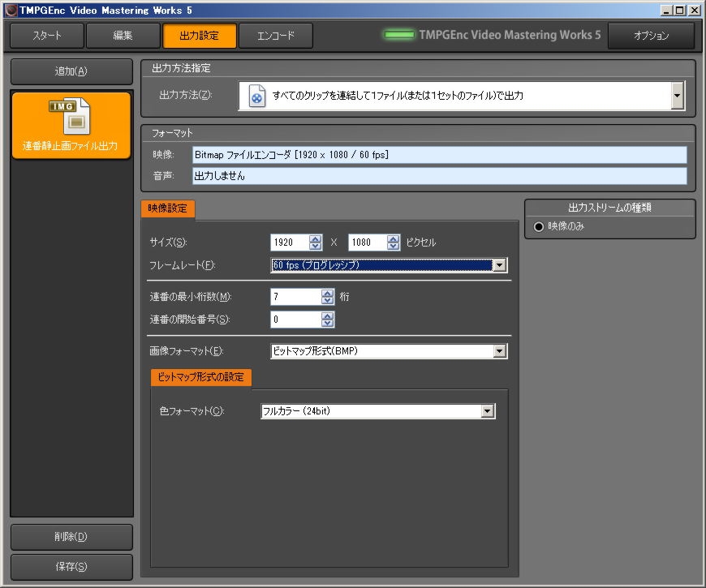Click the 出力方法指定 section label
Screen dimensions: 706x588
(181, 68)
